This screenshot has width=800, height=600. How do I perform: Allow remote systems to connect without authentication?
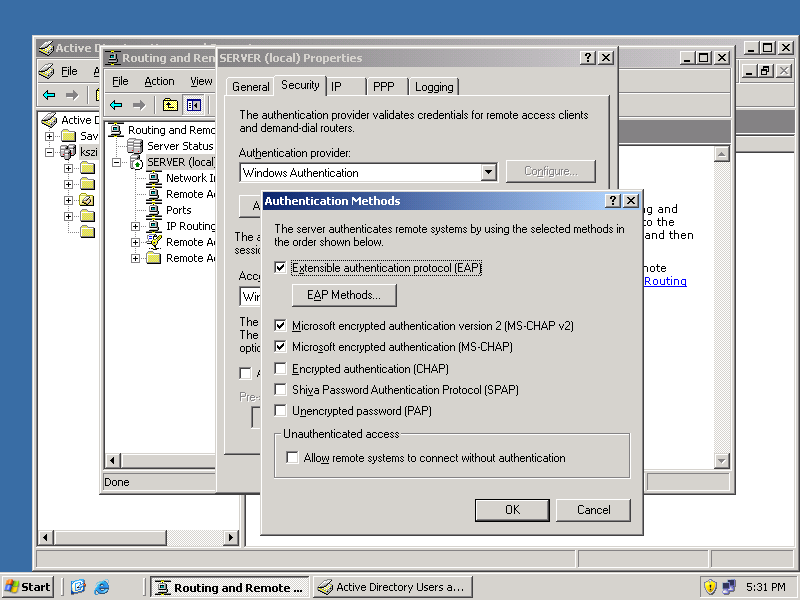click(292, 458)
